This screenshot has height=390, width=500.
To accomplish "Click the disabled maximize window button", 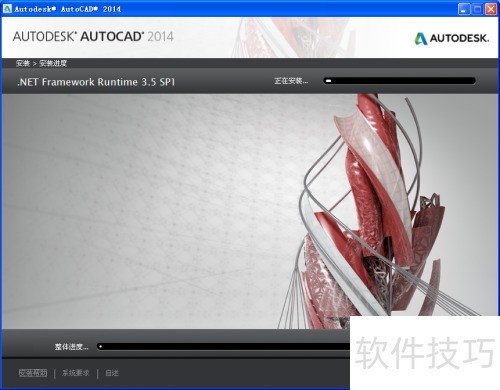I will pos(477,9).
